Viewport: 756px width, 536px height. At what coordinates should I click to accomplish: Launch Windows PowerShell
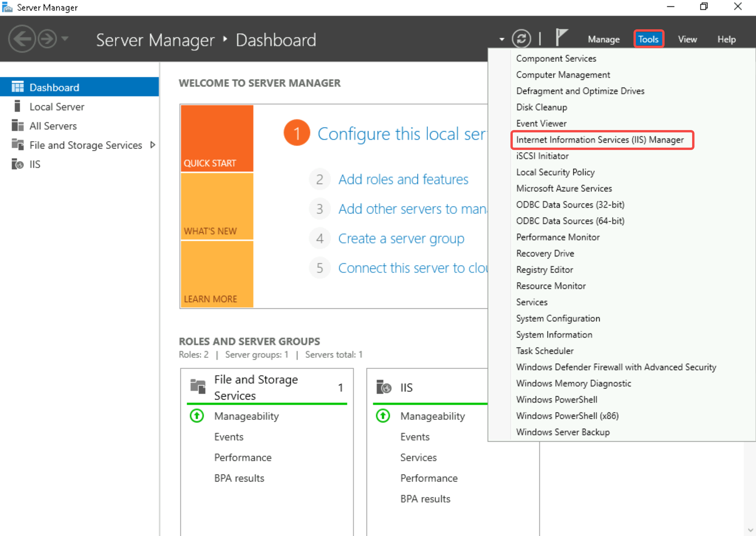pos(557,400)
